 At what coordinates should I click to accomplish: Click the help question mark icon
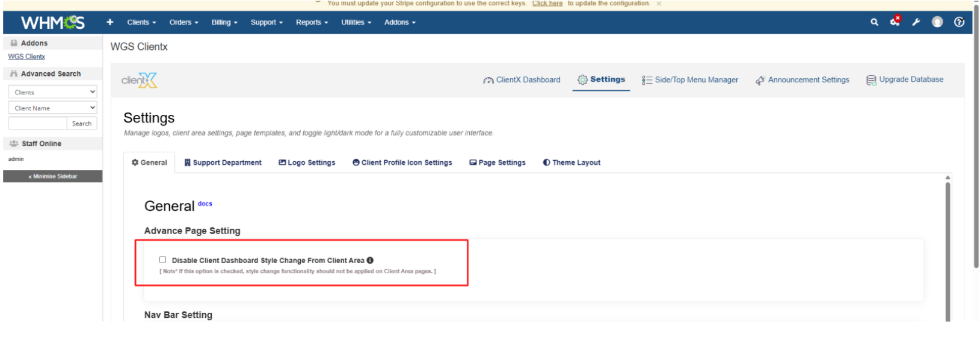(x=959, y=22)
